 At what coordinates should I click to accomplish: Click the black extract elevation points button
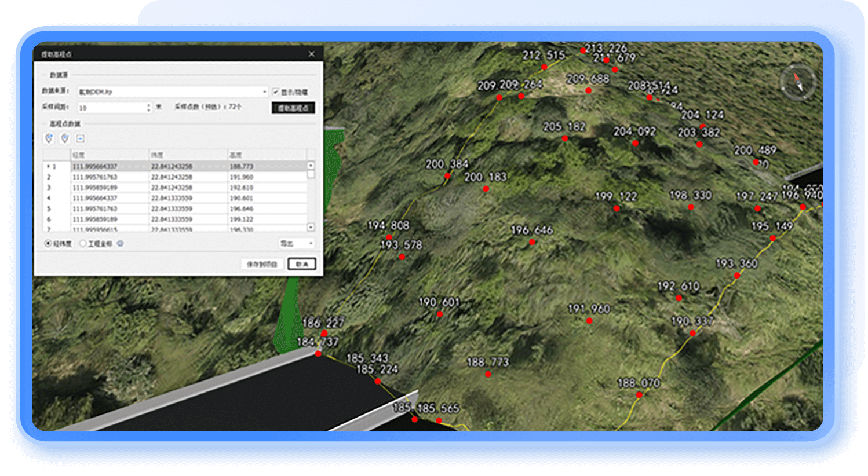(x=293, y=108)
